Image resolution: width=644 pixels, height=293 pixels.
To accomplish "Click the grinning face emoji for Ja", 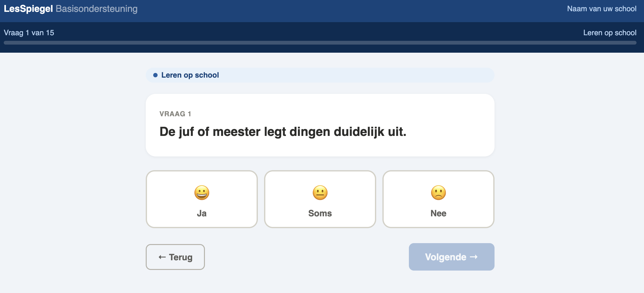I will (202, 193).
